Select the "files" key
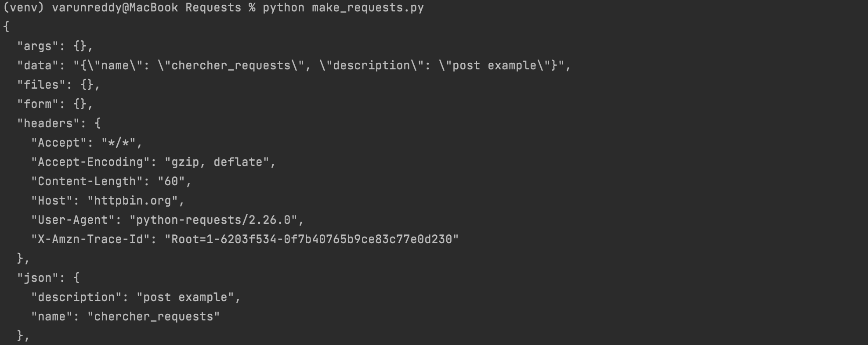Screen dimensions: 868x345 [41, 85]
